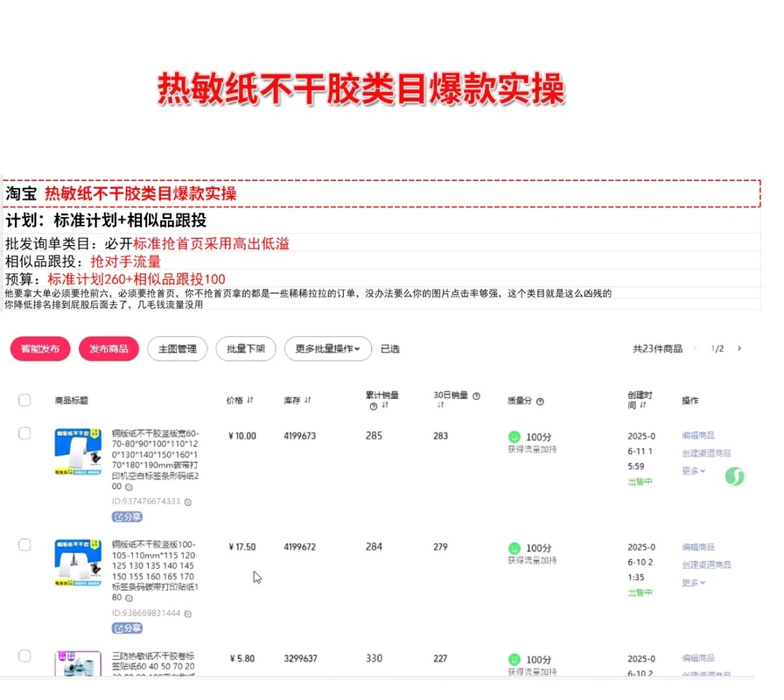Image resolution: width=784 pixels, height=700 pixels.
Task: Open 主图管理
Action: coord(178,349)
